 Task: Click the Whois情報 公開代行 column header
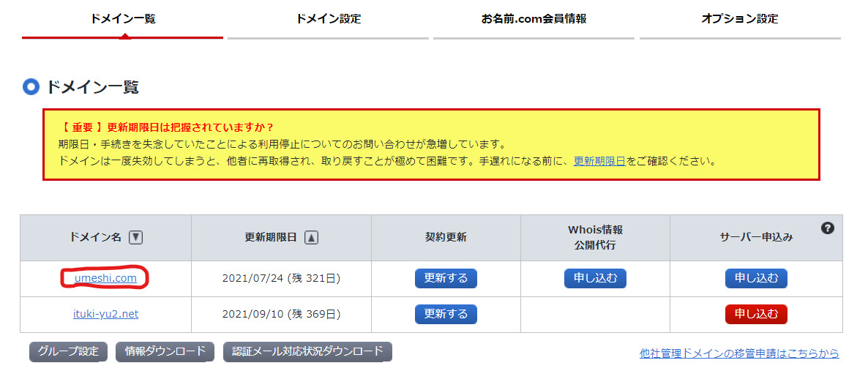click(595, 238)
